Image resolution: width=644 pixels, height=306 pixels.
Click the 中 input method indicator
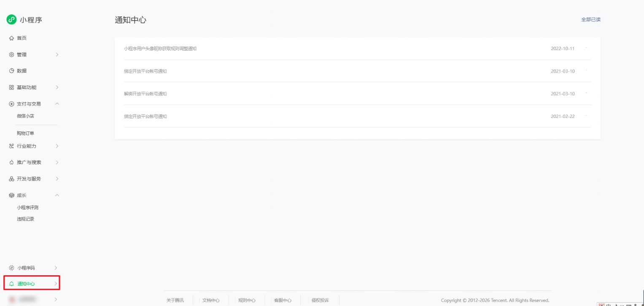(x=609, y=304)
